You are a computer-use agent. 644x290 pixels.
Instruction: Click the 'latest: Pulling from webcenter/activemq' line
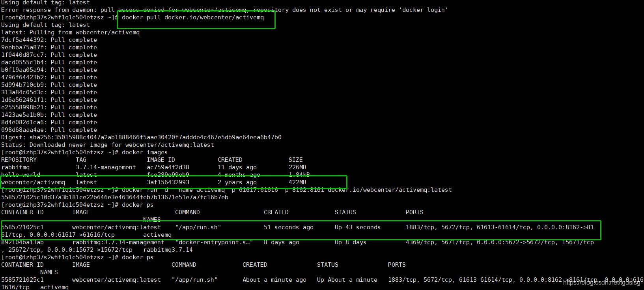(70, 32)
